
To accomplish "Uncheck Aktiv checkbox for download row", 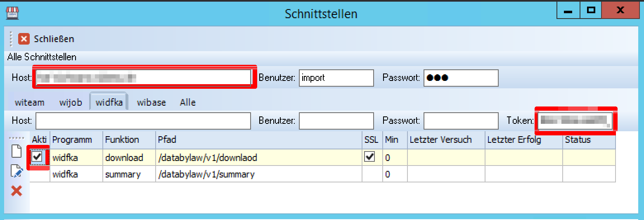I will tap(38, 157).
